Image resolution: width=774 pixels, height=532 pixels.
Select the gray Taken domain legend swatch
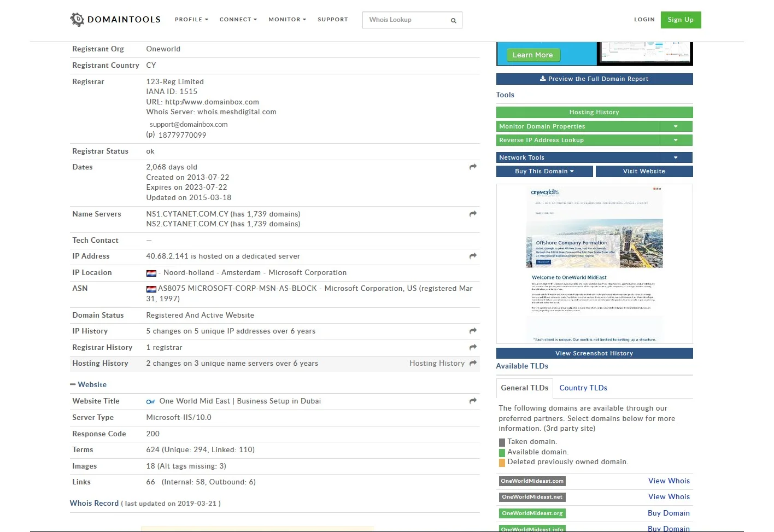tap(502, 442)
